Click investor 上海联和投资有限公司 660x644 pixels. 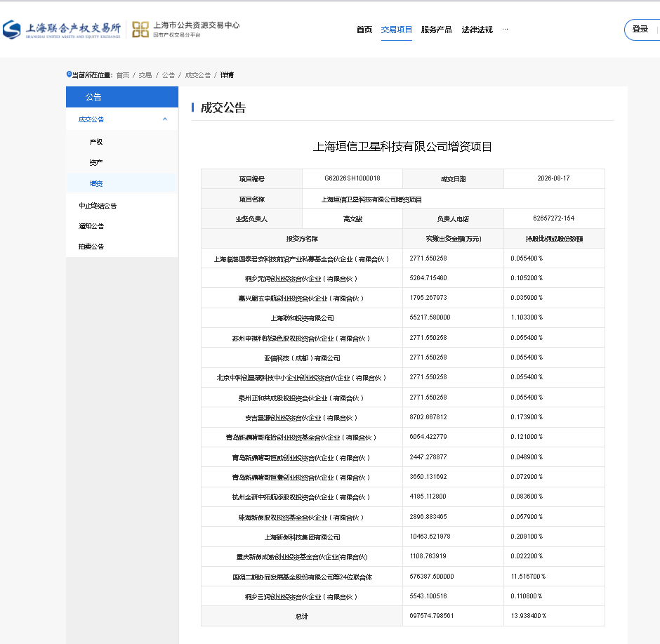click(302, 318)
